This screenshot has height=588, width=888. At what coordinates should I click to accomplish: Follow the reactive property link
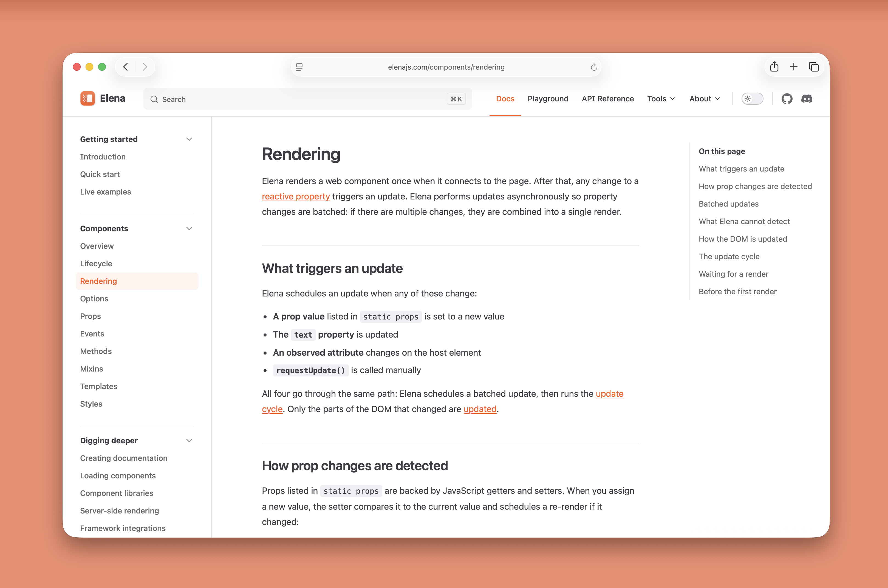pos(296,196)
